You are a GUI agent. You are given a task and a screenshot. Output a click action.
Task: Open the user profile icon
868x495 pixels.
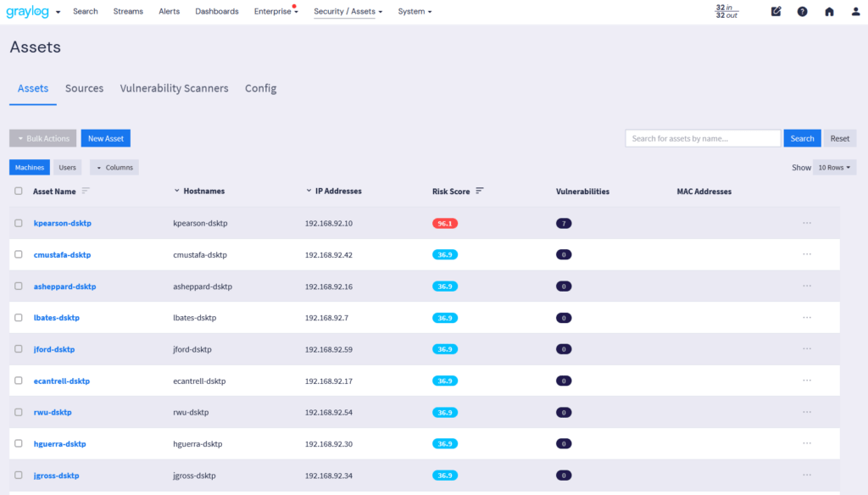click(855, 12)
